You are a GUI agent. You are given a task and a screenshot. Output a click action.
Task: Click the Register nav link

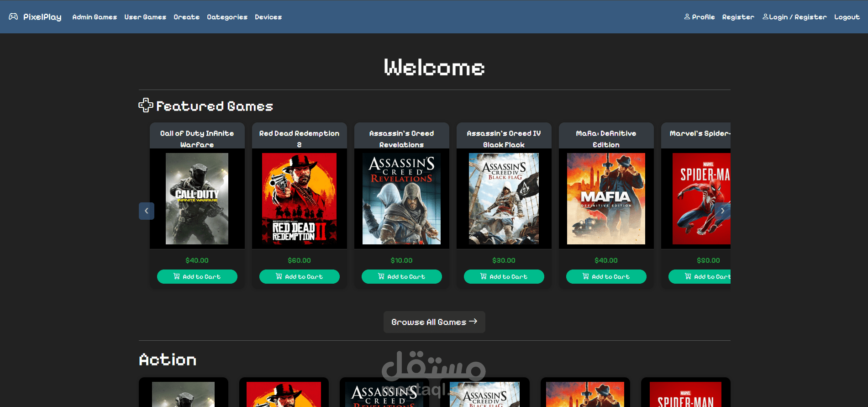[x=738, y=17]
